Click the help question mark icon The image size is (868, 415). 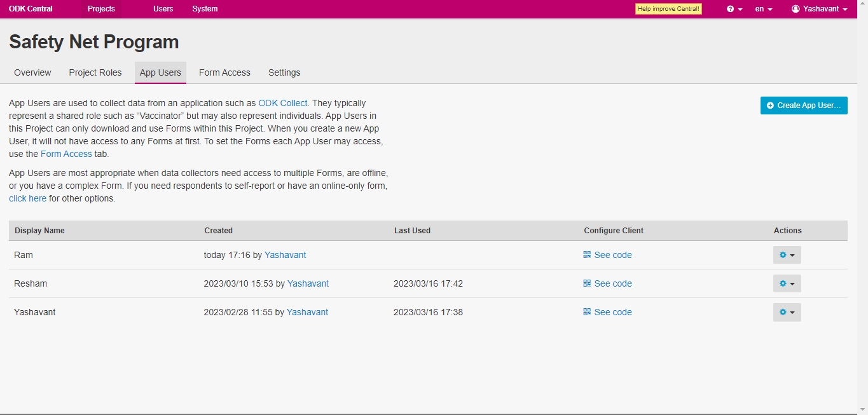tap(731, 9)
